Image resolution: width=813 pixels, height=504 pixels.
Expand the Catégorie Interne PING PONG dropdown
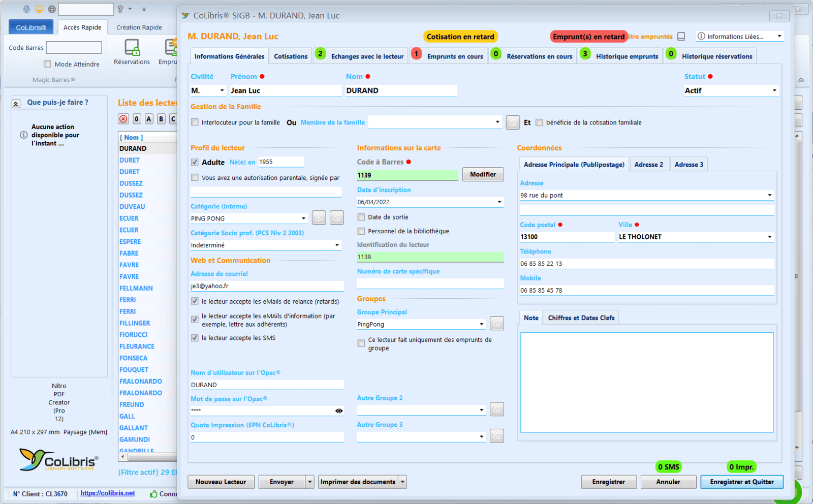(303, 218)
